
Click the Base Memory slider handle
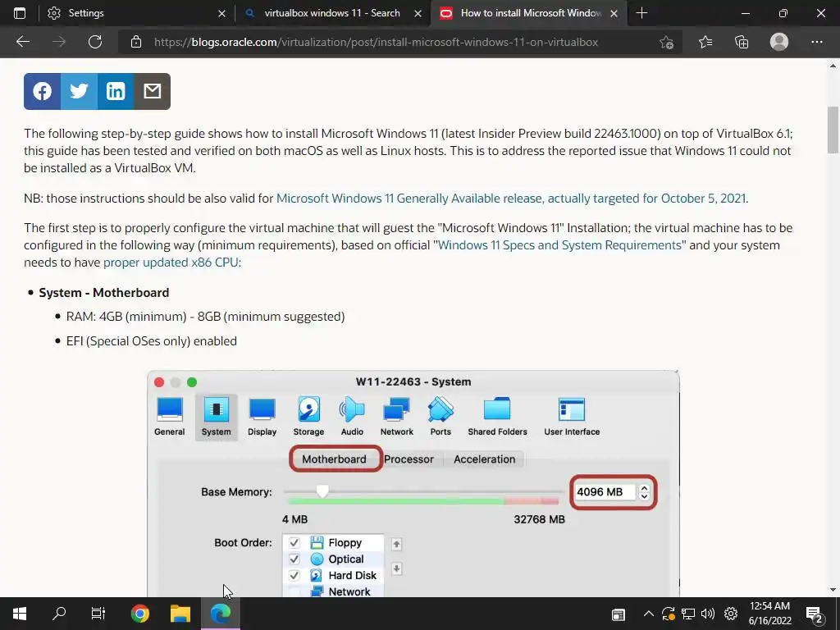322,491
